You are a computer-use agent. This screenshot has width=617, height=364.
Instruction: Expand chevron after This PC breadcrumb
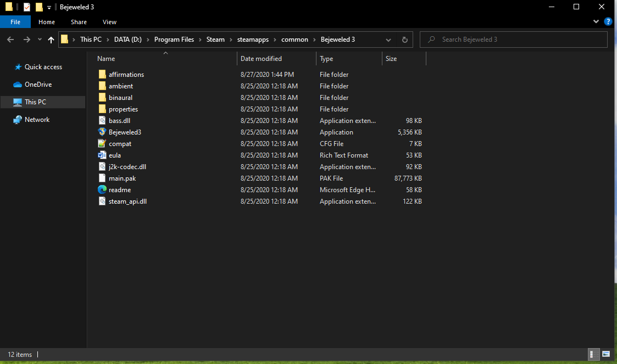[108, 40]
